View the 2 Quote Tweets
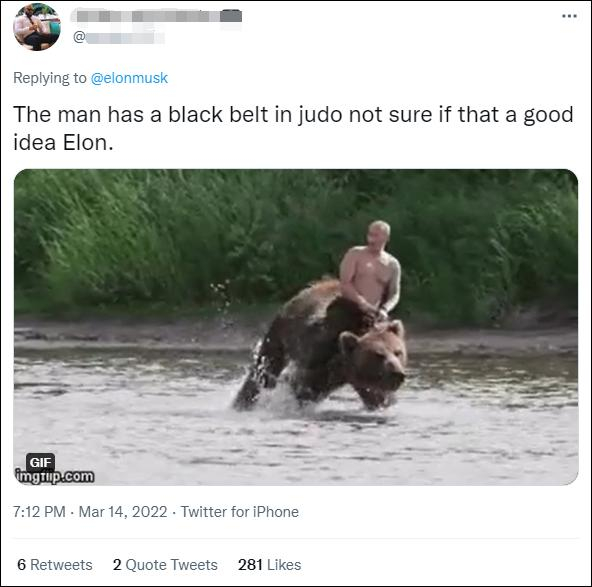 click(x=165, y=565)
